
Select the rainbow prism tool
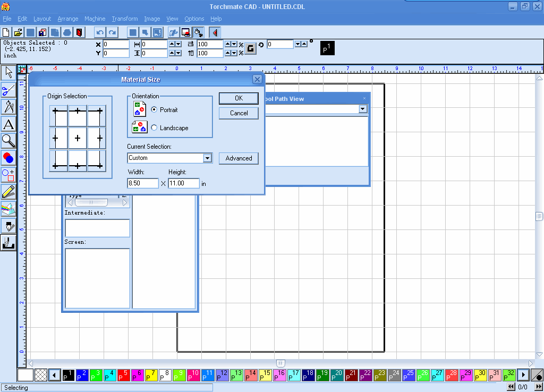click(x=8, y=209)
